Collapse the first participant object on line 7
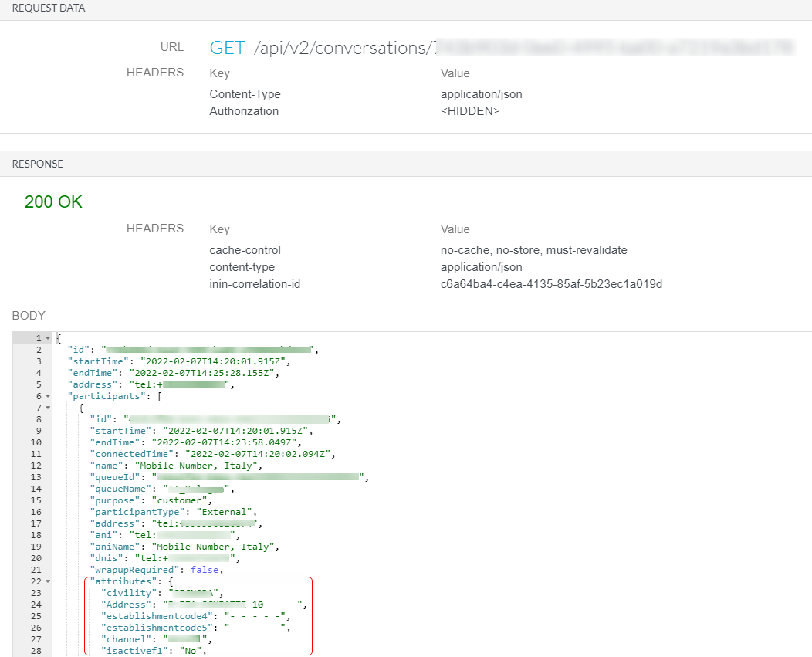 tap(48, 408)
